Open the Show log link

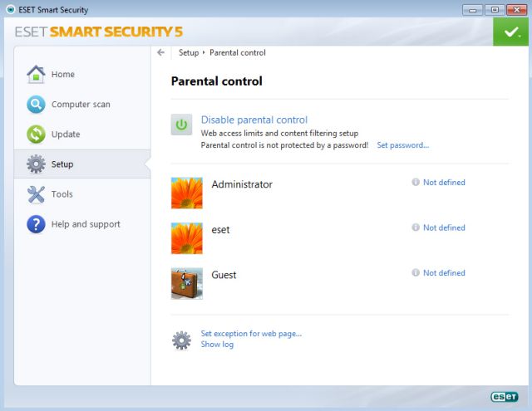[217, 345]
